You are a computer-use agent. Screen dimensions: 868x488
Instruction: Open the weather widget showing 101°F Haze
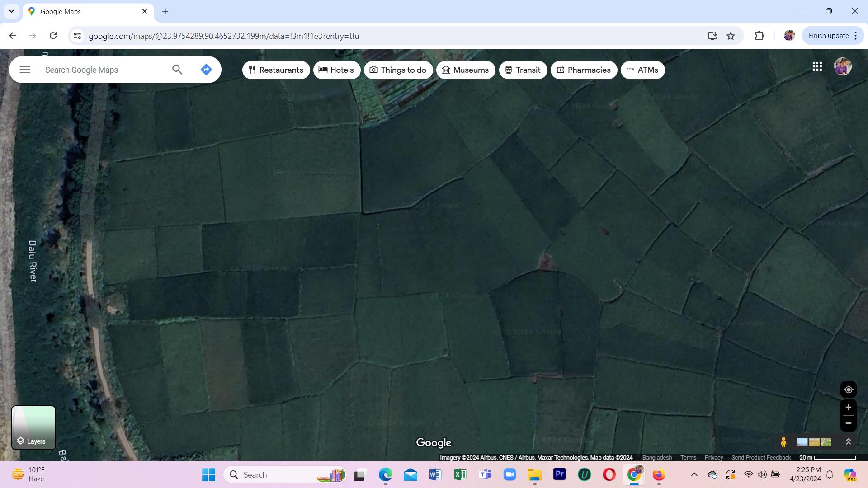28,474
